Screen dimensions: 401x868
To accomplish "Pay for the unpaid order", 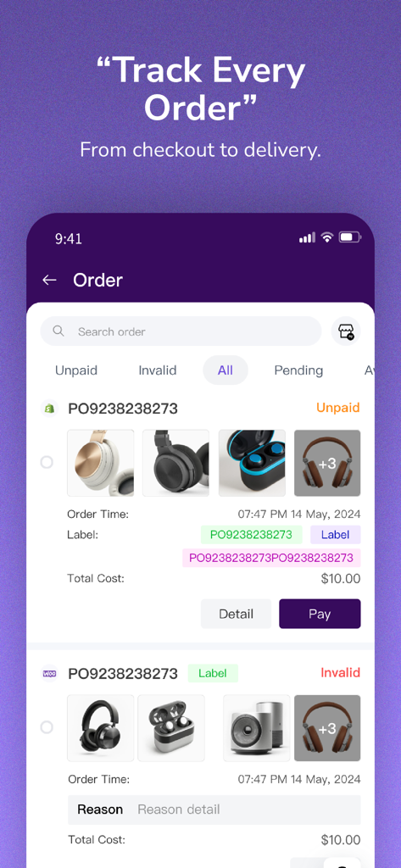I will coord(320,614).
